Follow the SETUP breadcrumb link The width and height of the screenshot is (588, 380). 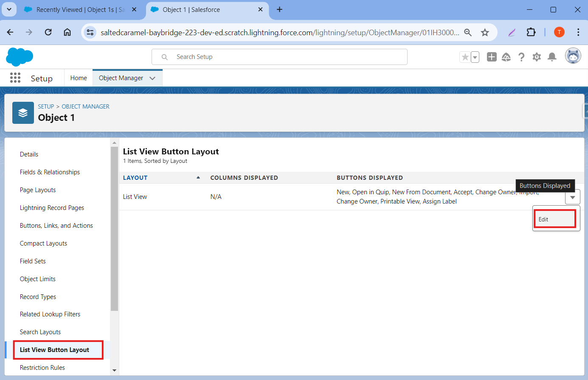[x=46, y=106]
